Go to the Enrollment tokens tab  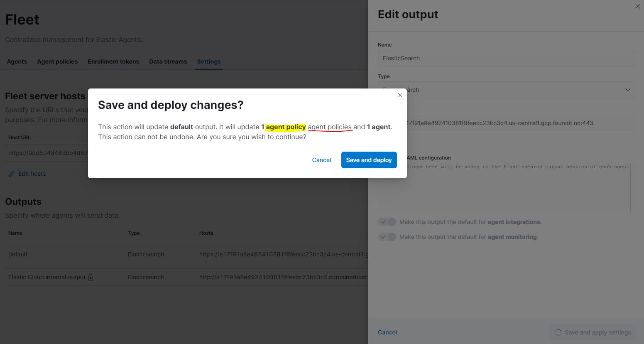point(113,61)
